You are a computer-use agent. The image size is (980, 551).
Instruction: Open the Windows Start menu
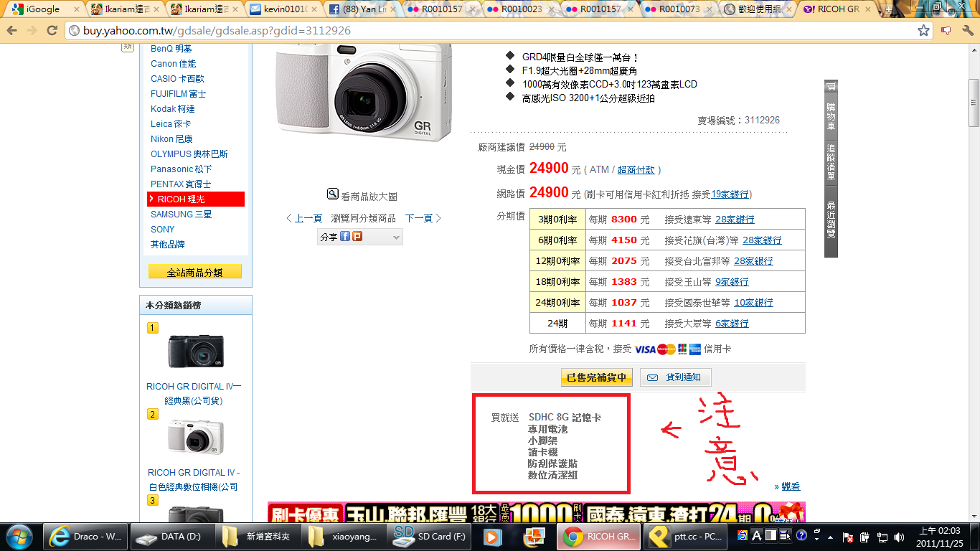pos(19,537)
